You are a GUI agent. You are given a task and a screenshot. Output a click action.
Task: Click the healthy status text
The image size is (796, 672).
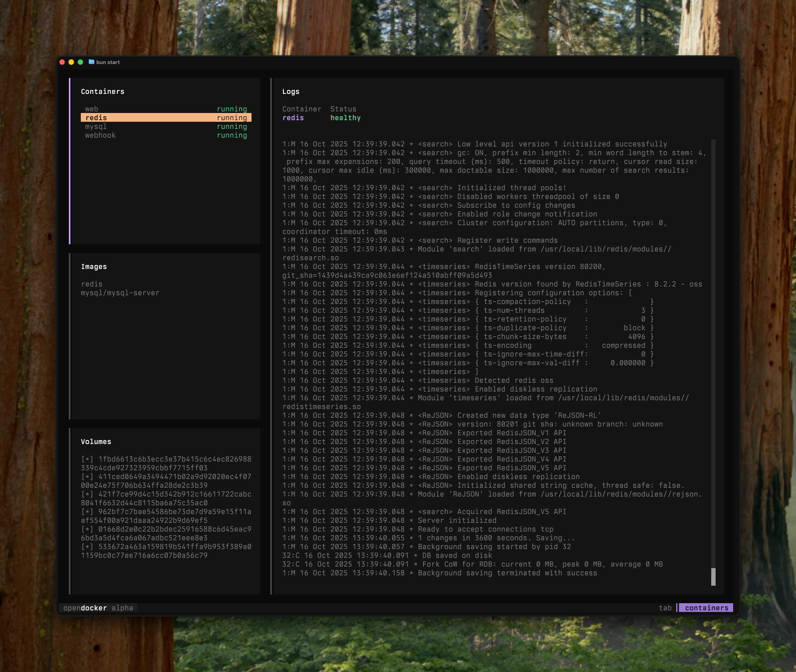point(345,118)
